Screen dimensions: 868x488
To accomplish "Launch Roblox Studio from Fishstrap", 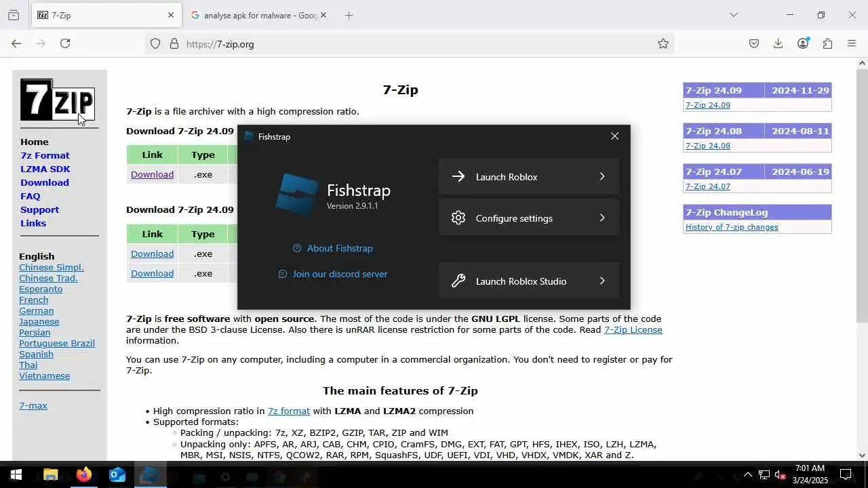I will (529, 281).
